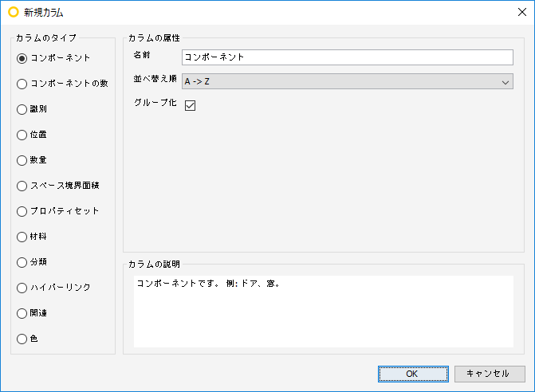The width and height of the screenshot is (535, 392).
Task: Click the キャンセル button
Action: tap(490, 374)
